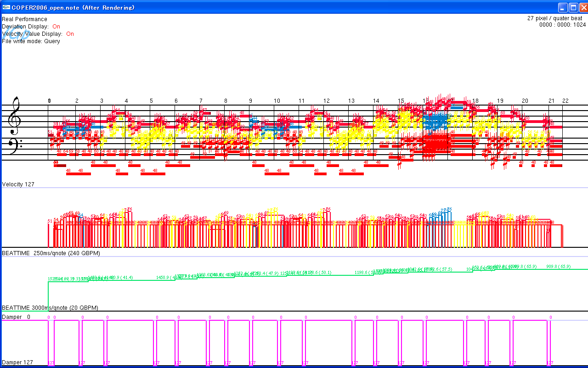The width and height of the screenshot is (588, 368).
Task: Jump to measure 5 marker
Action: point(151,101)
